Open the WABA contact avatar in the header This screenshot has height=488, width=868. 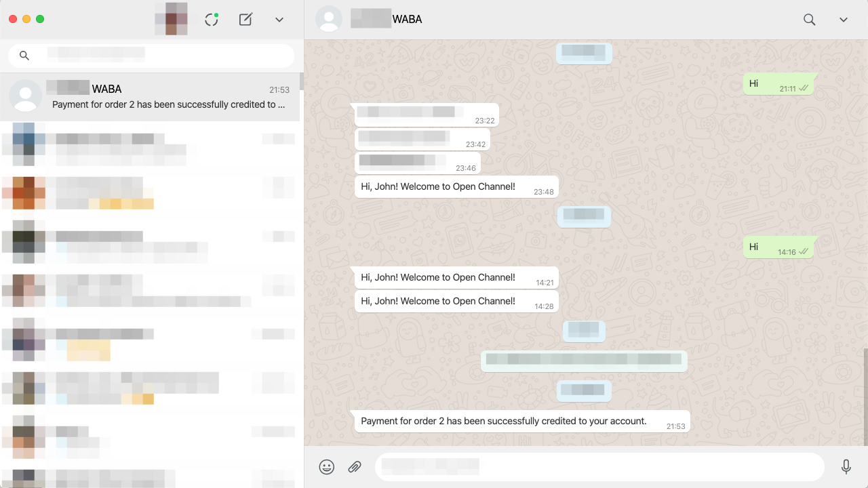tap(329, 19)
